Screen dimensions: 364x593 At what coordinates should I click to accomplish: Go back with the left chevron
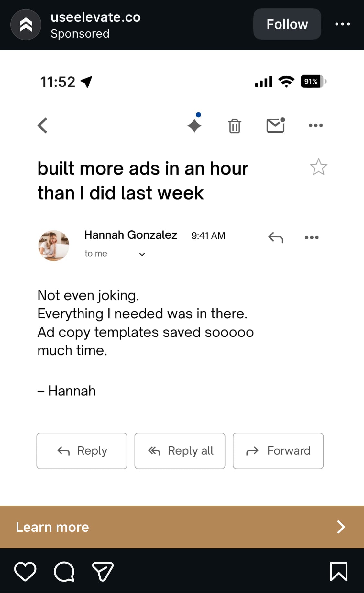[x=42, y=125]
